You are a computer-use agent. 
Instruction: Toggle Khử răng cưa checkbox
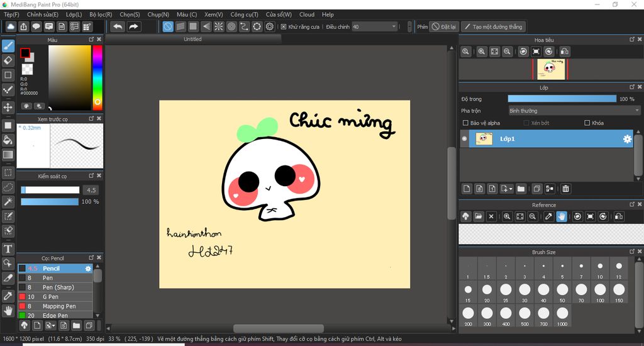pos(284,26)
